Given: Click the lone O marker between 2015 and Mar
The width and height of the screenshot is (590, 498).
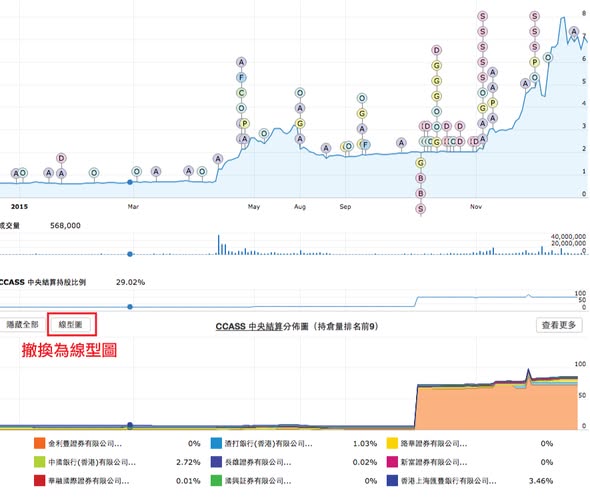Looking at the screenshot, I should [94, 173].
